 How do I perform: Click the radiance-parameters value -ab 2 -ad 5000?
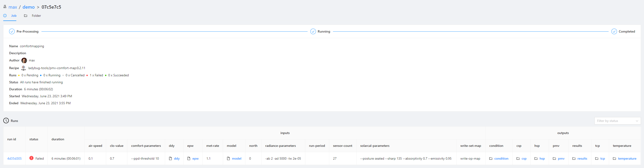point(283,158)
